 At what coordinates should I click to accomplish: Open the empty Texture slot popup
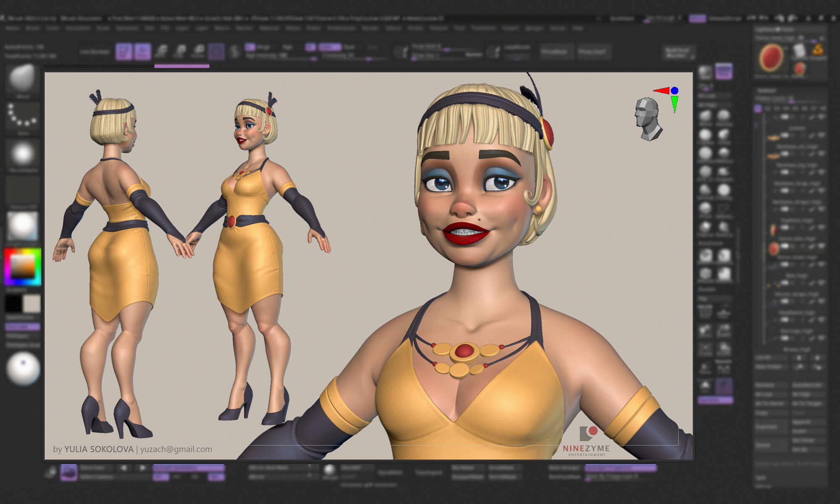[23, 190]
